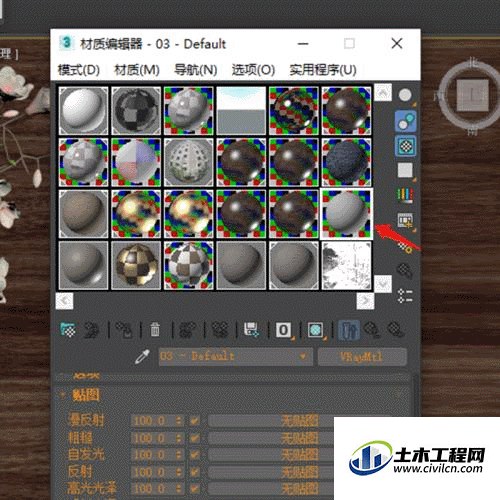
Task: Select the dark blue sphere sample slot
Action: pos(346,162)
